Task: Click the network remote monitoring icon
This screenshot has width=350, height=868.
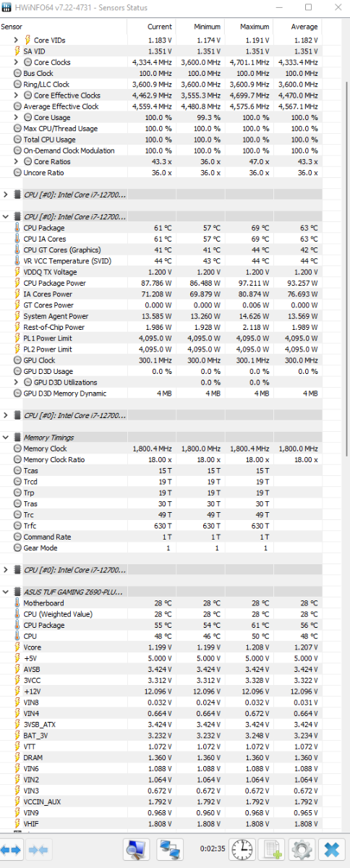Action: (171, 849)
